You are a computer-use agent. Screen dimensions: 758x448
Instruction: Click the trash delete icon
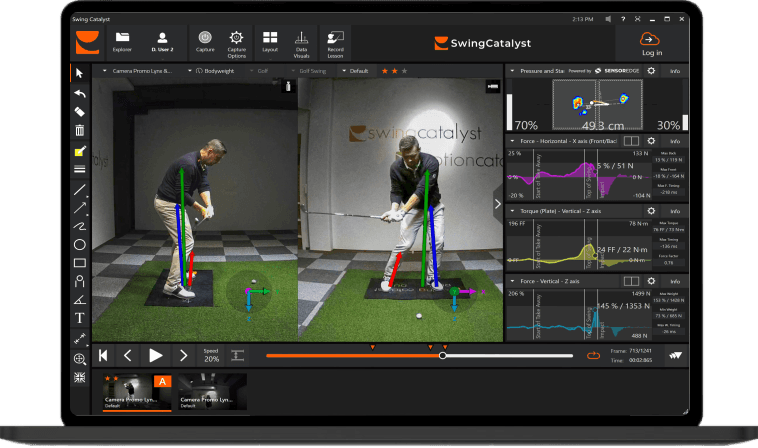[x=79, y=130]
